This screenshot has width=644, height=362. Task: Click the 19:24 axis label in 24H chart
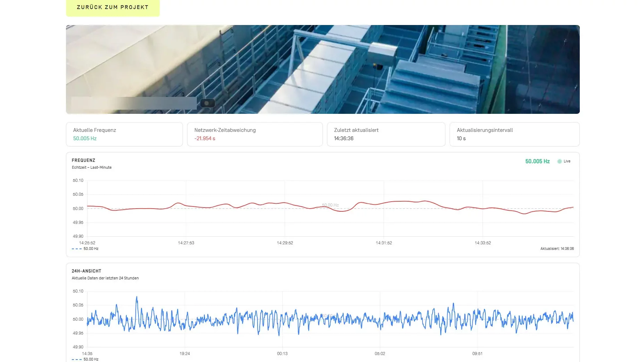click(185, 354)
